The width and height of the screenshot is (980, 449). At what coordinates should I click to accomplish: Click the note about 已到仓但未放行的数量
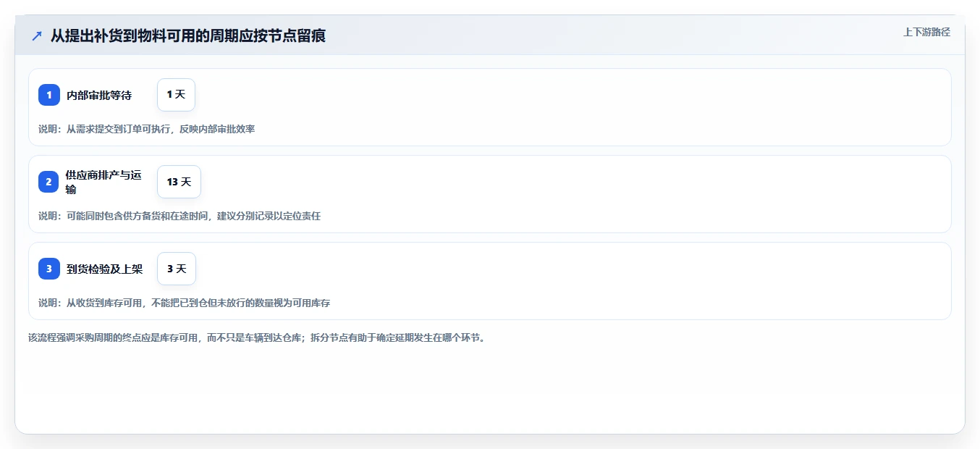point(185,303)
